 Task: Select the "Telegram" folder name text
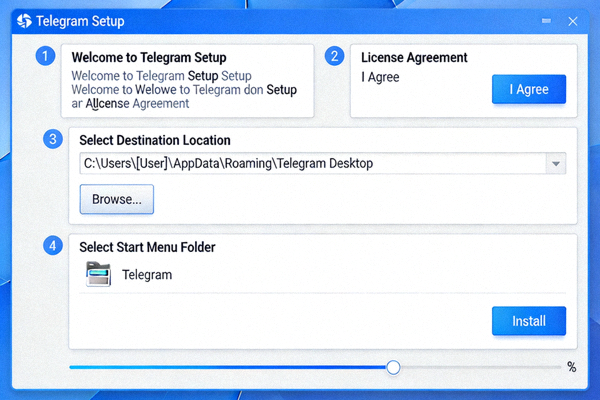[x=147, y=275]
